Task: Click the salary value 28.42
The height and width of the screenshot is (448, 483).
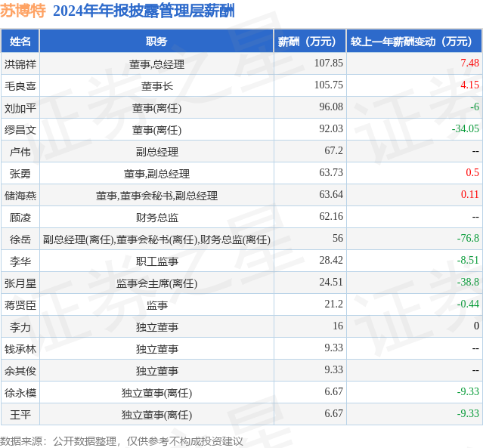Action: 331,260
